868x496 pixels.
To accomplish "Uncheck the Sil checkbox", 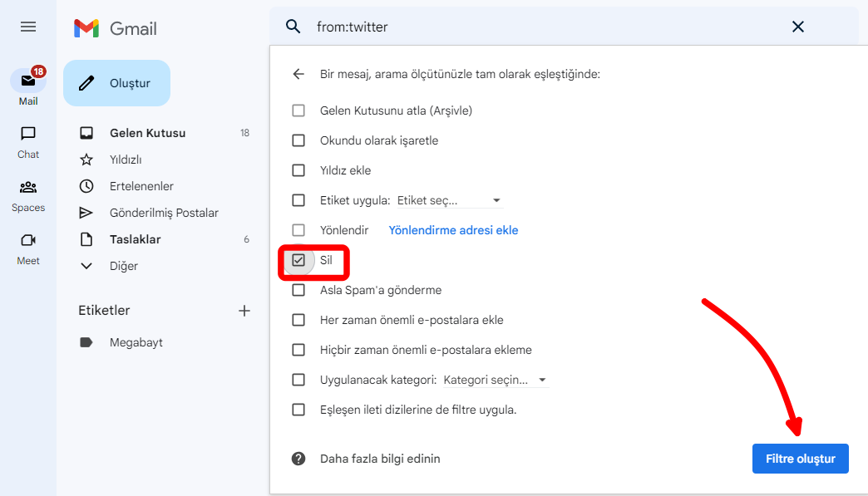I will coord(298,260).
